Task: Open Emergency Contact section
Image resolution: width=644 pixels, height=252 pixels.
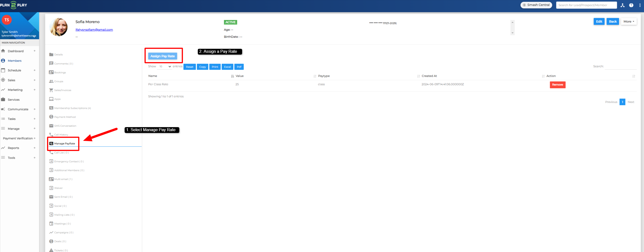Action: pyautogui.click(x=69, y=161)
